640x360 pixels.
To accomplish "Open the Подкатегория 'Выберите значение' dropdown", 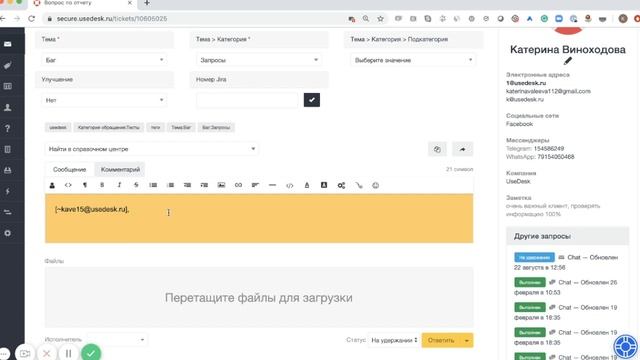I will point(413,60).
